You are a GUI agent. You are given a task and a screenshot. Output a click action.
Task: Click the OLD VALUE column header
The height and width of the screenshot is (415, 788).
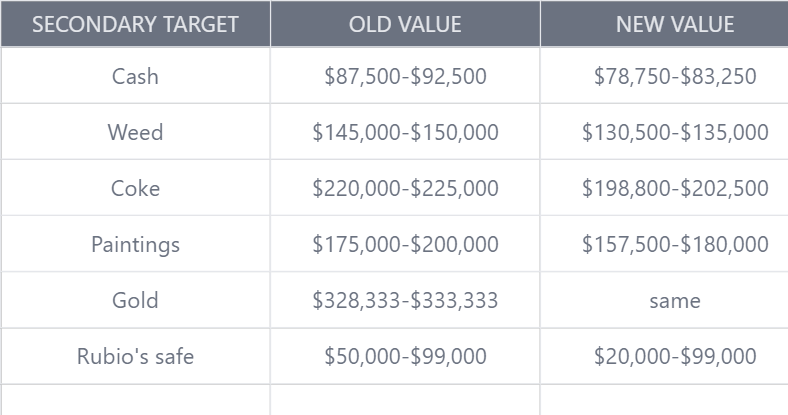[x=405, y=24]
